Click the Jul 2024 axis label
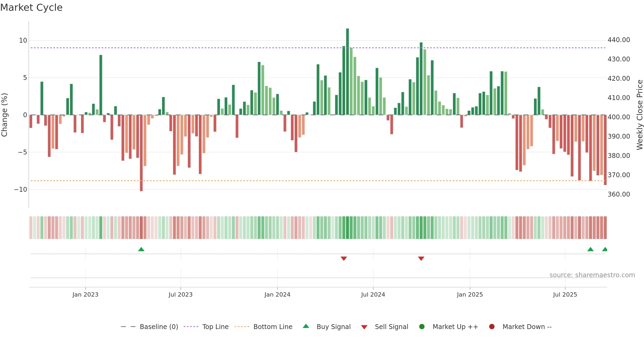 373,295
